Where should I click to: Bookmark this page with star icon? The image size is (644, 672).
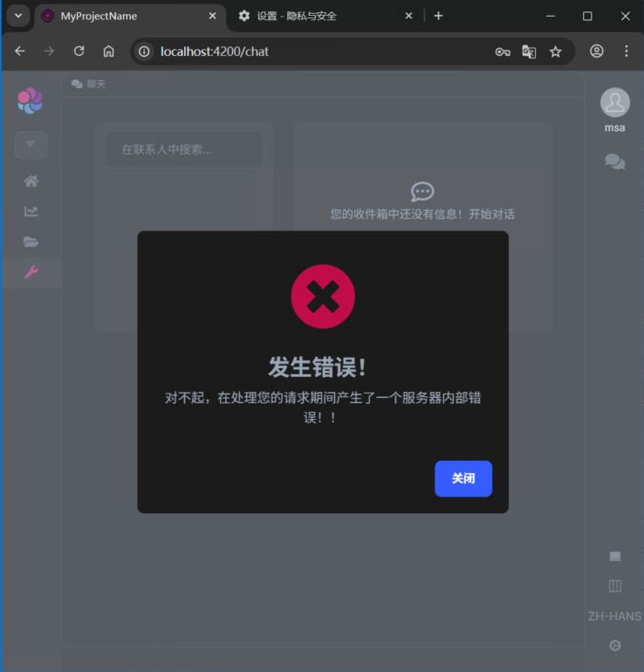tap(556, 51)
